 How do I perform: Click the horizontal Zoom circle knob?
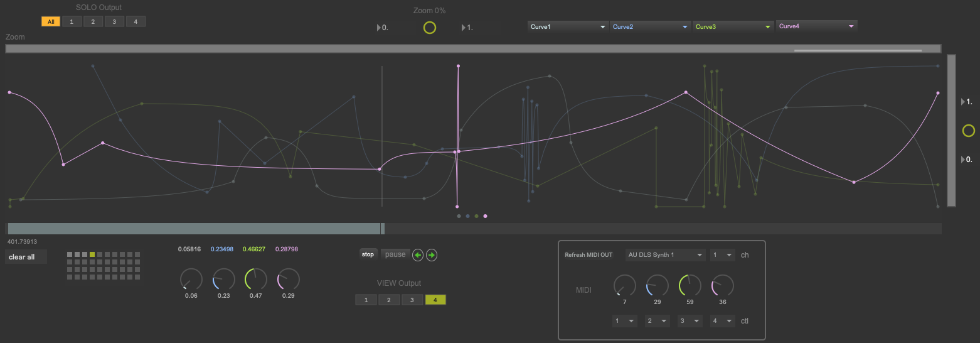coord(430,28)
